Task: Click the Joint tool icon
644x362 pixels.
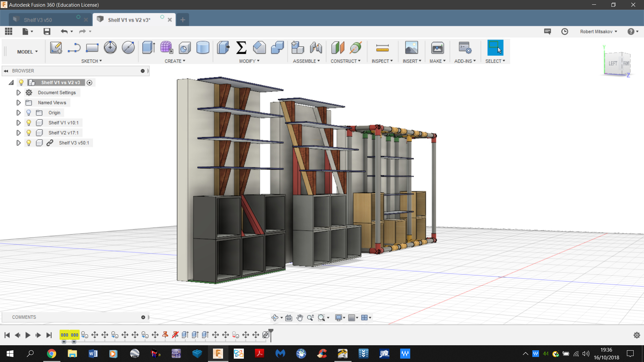Action: (316, 48)
